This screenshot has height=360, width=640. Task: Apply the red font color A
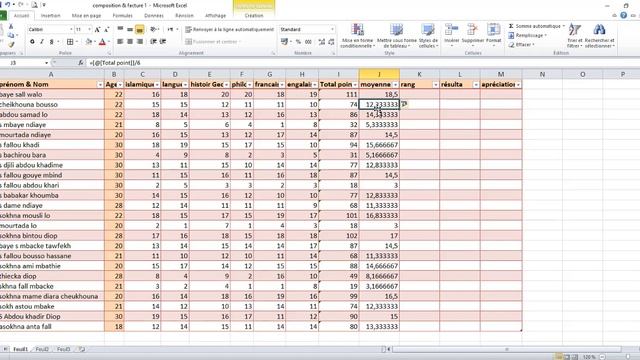point(102,42)
